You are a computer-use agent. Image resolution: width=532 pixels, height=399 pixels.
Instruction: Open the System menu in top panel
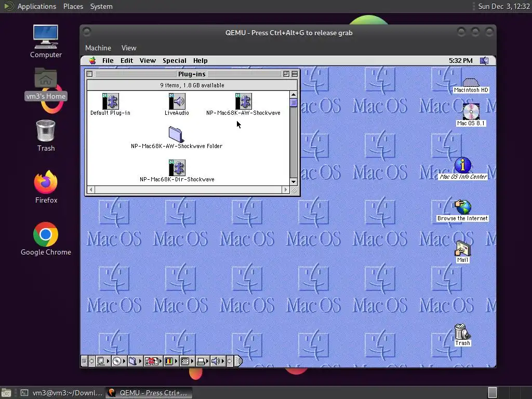[101, 6]
